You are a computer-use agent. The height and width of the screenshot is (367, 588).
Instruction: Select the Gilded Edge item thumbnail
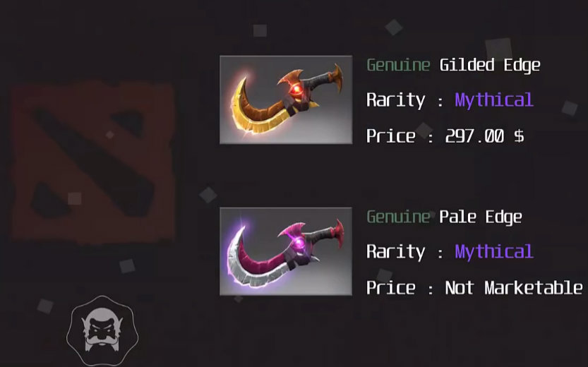click(286, 100)
